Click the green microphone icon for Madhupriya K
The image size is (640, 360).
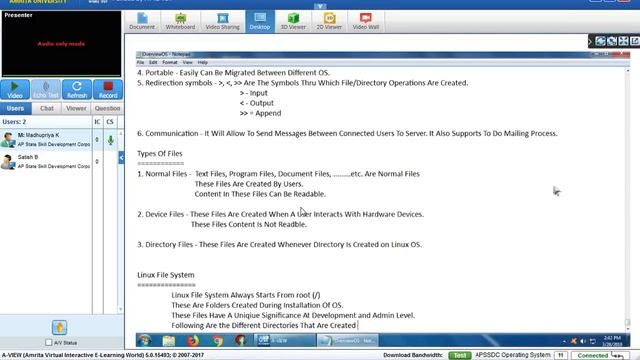[x=110, y=140]
